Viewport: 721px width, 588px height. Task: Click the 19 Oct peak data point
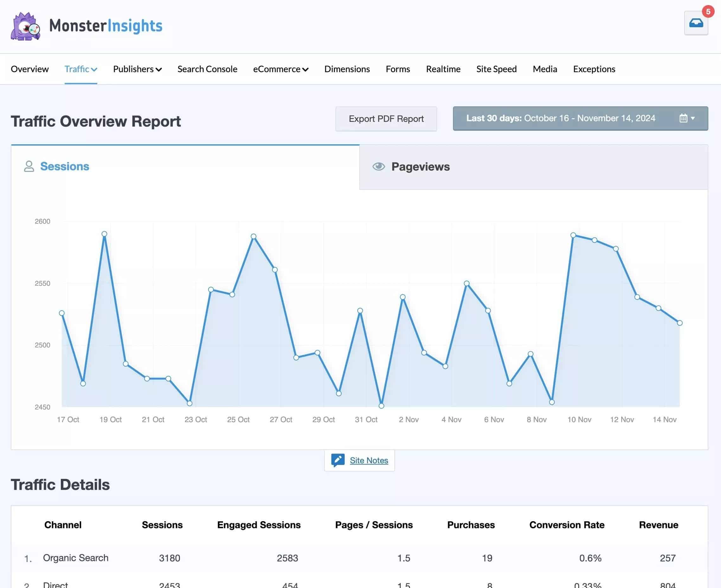105,234
